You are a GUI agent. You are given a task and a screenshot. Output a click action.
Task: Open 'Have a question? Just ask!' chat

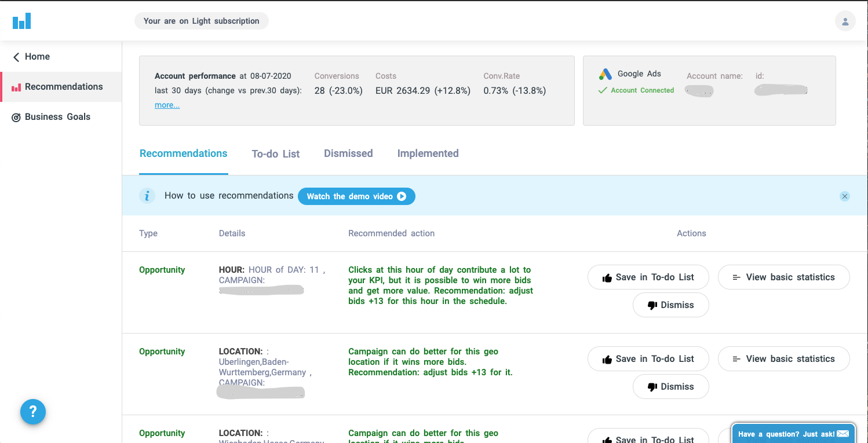pyautogui.click(x=793, y=434)
